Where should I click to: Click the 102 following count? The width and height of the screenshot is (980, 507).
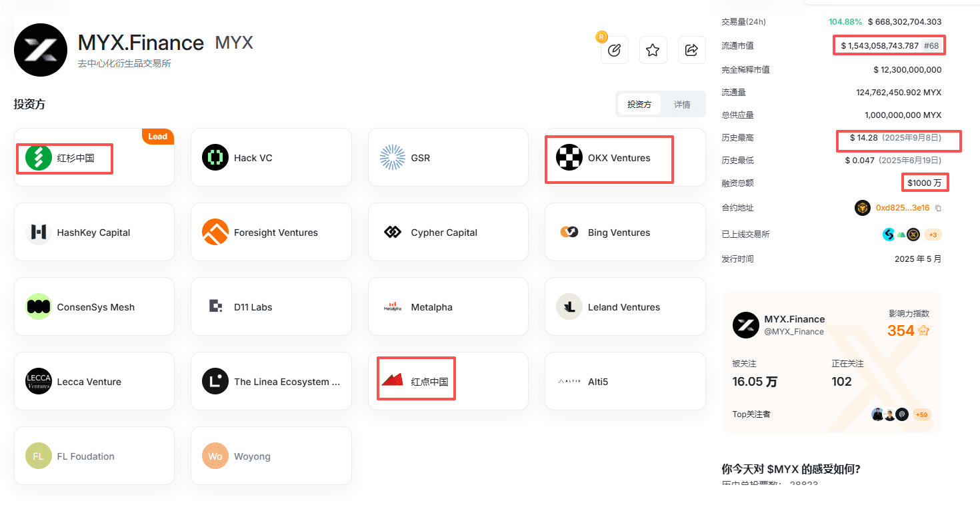pyautogui.click(x=842, y=382)
